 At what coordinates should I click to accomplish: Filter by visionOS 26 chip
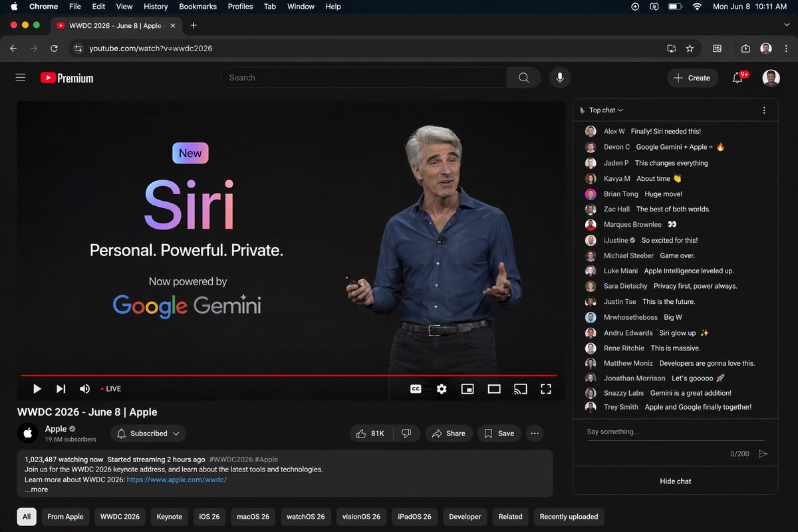[361, 517]
